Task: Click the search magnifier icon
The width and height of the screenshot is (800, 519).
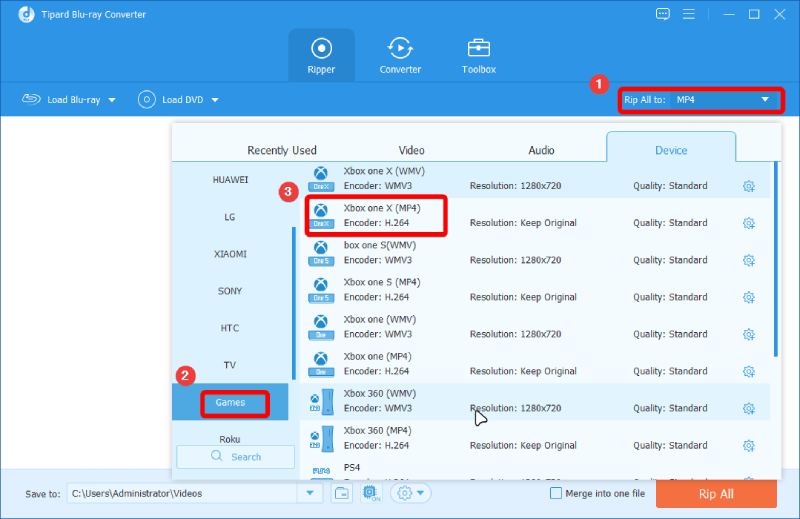Action: pyautogui.click(x=217, y=456)
